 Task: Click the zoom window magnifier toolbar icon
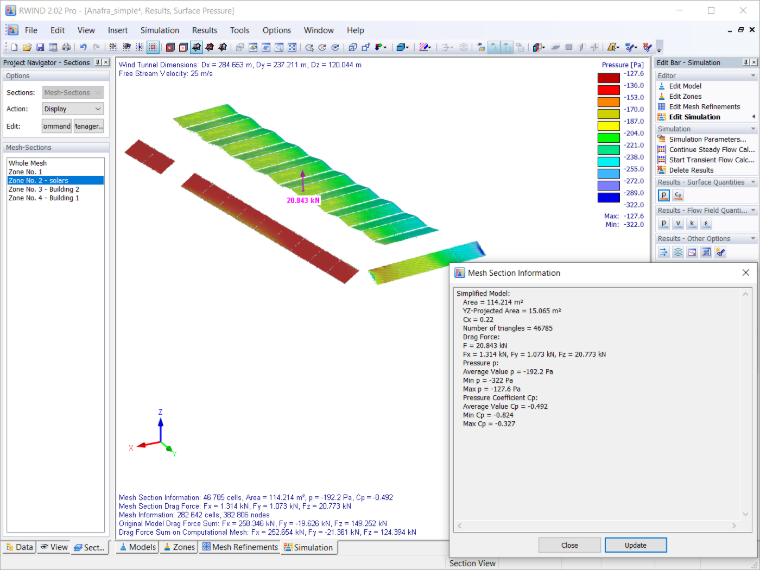tap(279, 47)
